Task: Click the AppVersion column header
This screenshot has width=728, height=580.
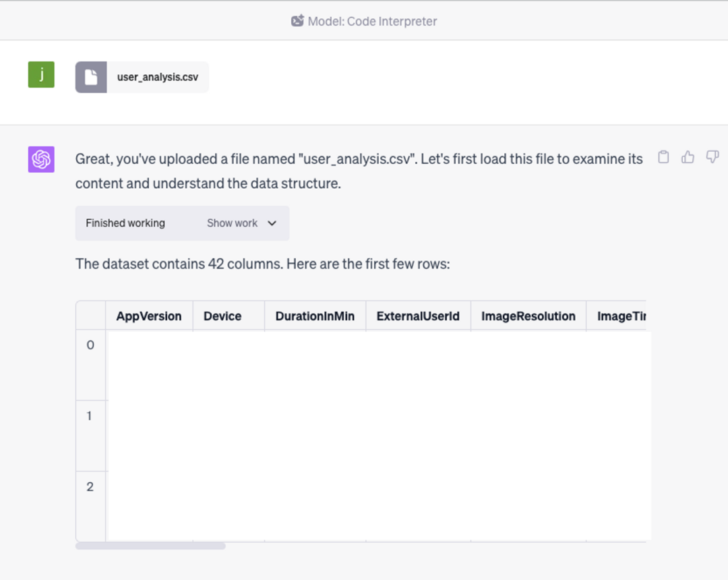Action: tap(149, 316)
